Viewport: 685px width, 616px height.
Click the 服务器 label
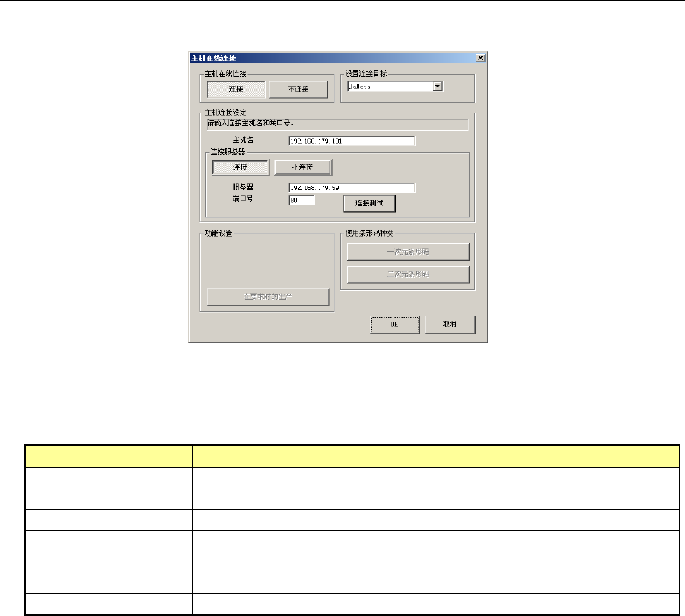243,187
